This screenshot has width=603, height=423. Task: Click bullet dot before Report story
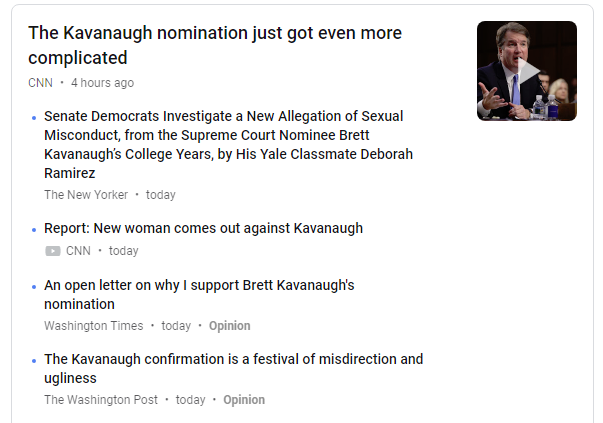click(x=34, y=229)
